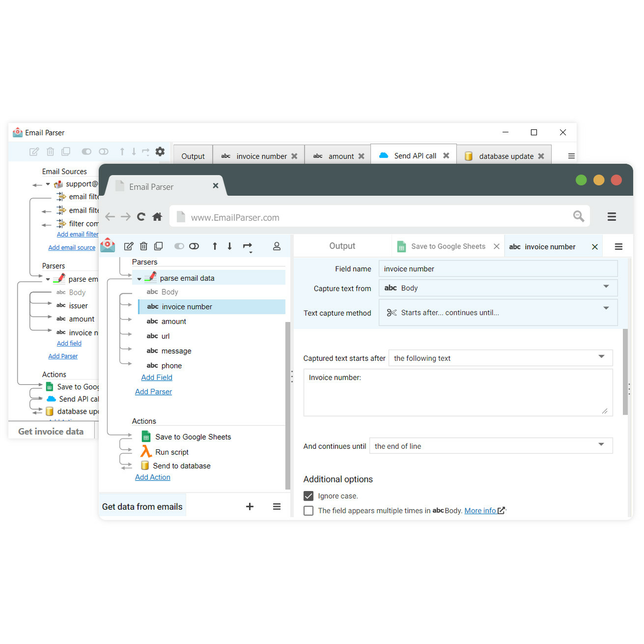Image resolution: width=644 pixels, height=644 pixels.
Task: Click the move down arrow icon
Action: pos(229,246)
